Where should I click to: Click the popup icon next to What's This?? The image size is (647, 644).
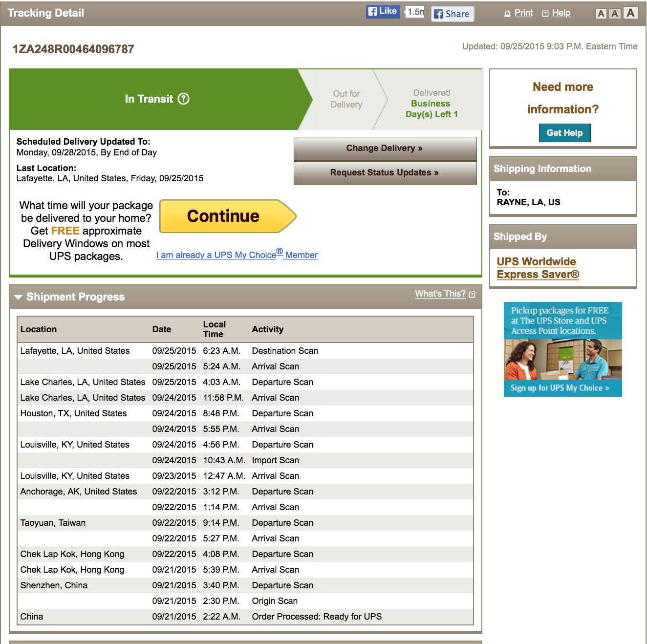472,294
